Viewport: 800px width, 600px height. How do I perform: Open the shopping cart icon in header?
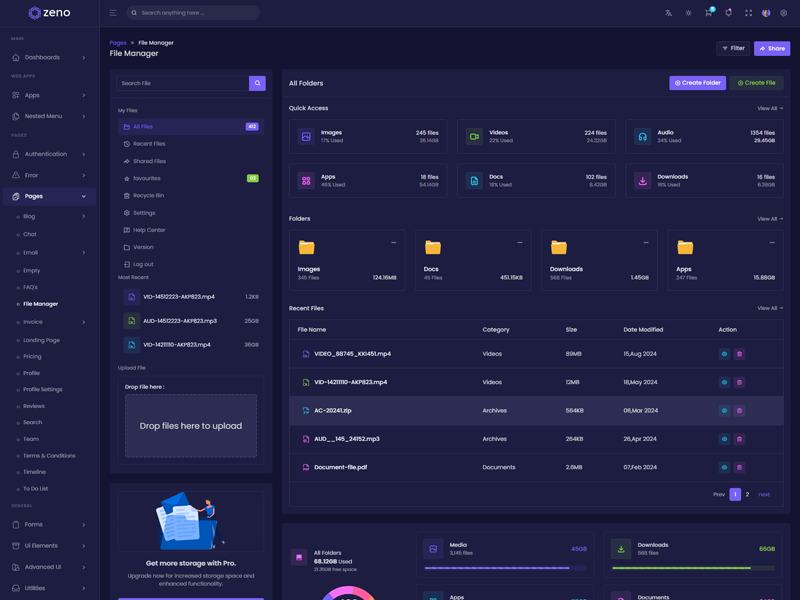click(x=708, y=13)
